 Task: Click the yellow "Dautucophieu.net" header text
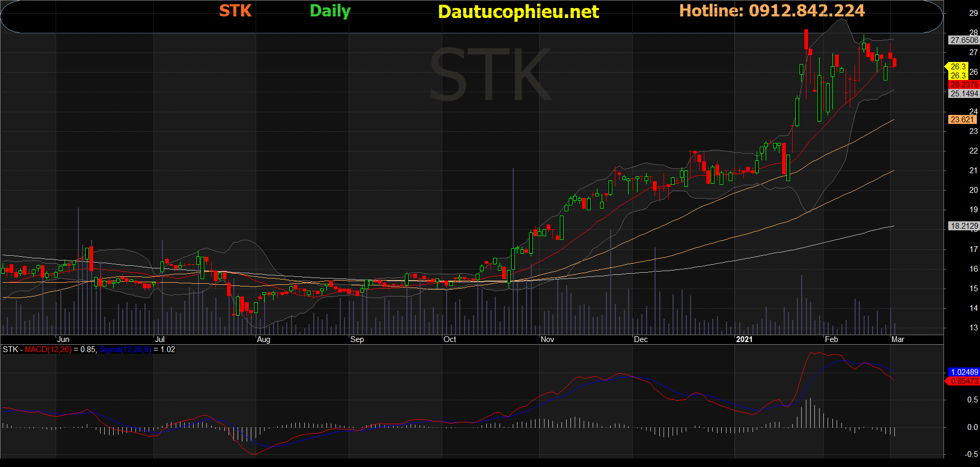[519, 12]
